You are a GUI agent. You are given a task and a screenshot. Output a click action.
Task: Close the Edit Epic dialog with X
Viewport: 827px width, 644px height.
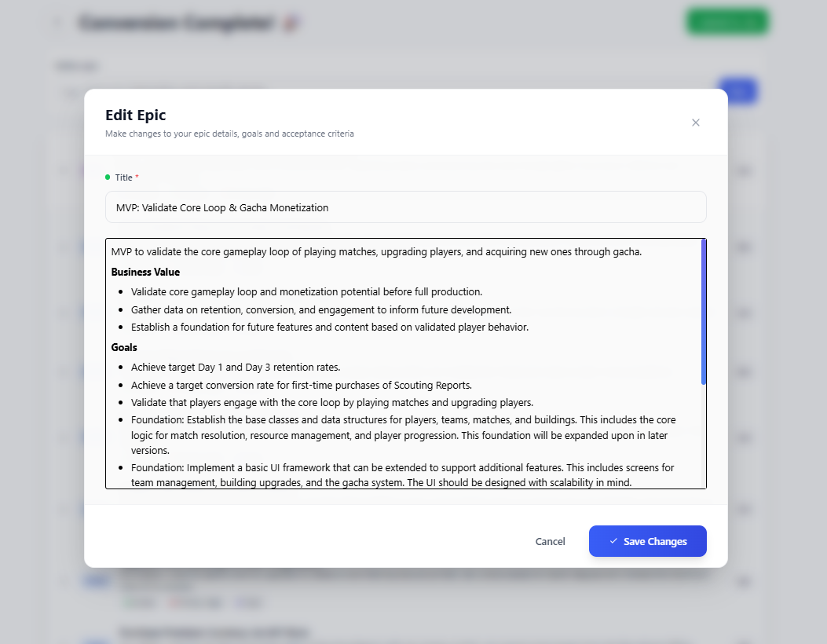pos(695,123)
